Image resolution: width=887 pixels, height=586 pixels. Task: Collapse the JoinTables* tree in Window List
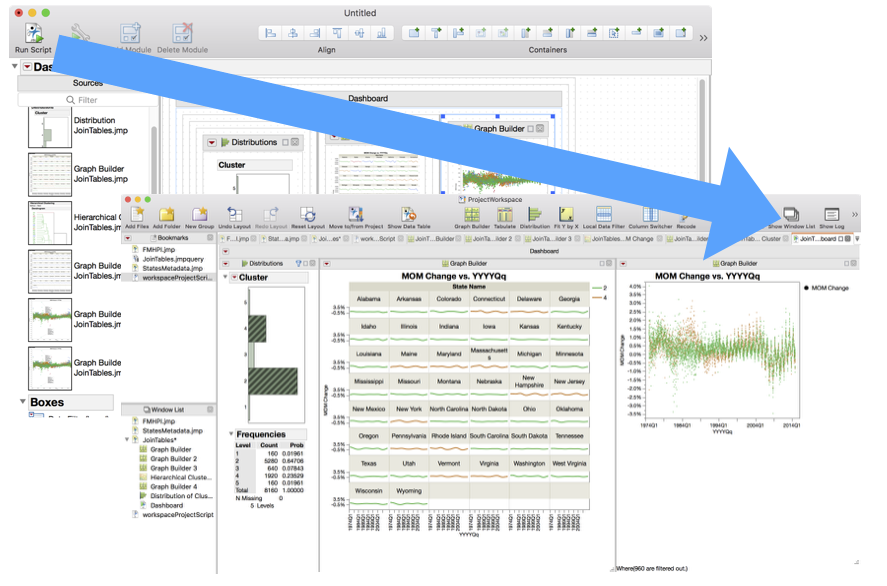[127, 438]
